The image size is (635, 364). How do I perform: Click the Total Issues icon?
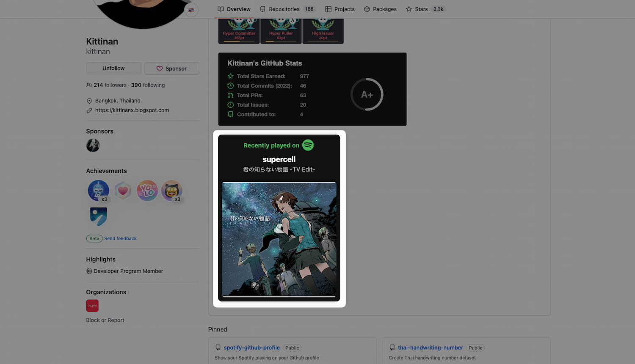tap(231, 105)
